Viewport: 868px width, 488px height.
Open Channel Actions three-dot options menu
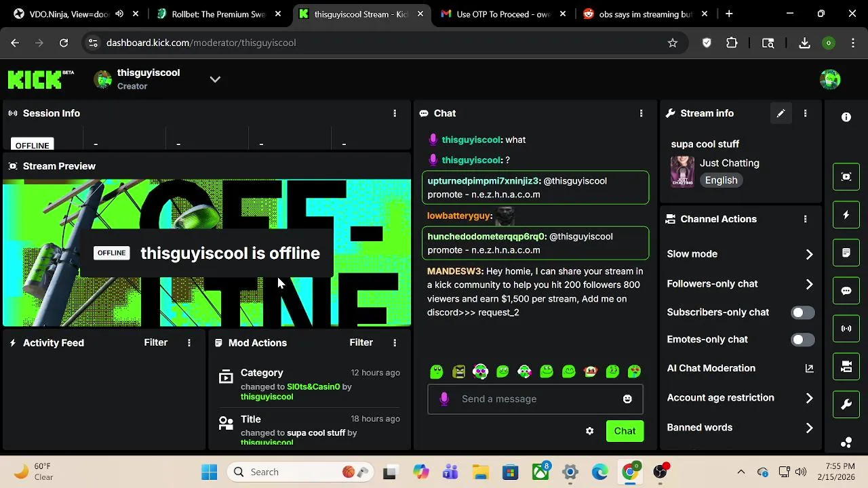click(805, 219)
